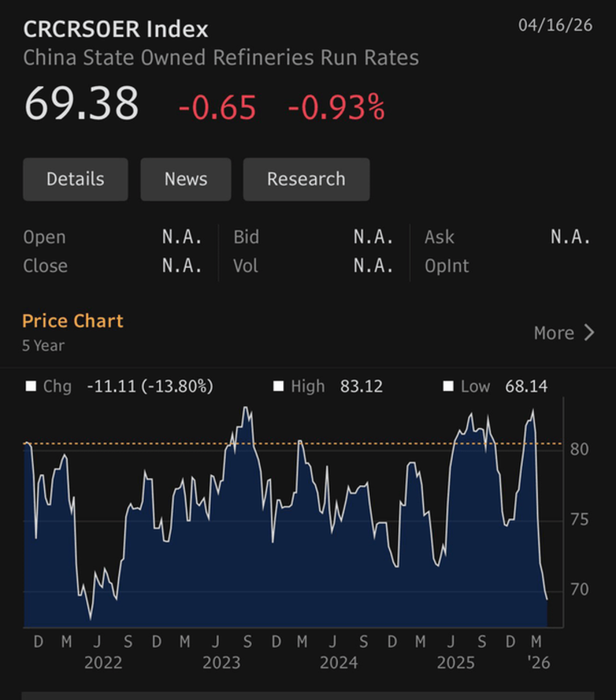Toggle the High legend square marker

click(278, 386)
